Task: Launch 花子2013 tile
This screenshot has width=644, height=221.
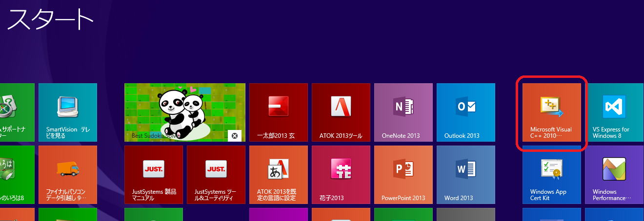Action: pos(341,175)
